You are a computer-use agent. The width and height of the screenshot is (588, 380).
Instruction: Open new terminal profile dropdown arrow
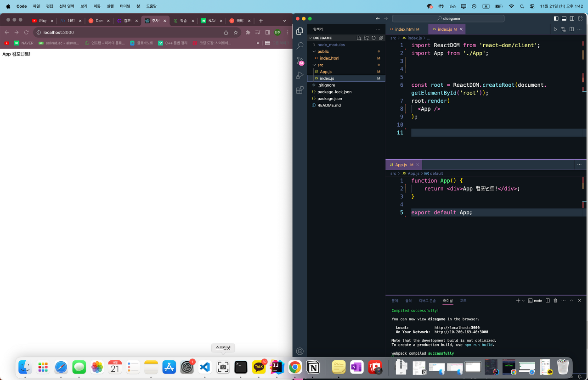[523, 301]
